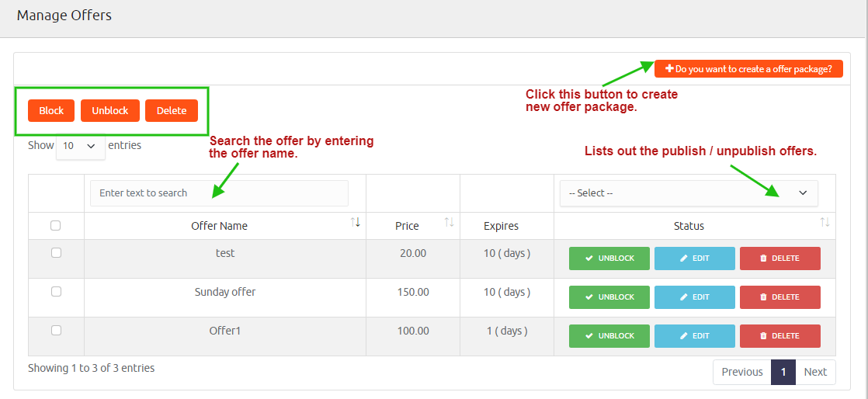Check the select-all header checkbox
The width and height of the screenshot is (868, 399).
point(56,226)
